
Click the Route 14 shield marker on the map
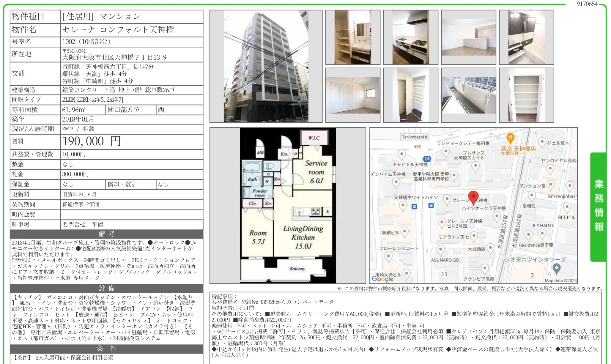coord(427,159)
